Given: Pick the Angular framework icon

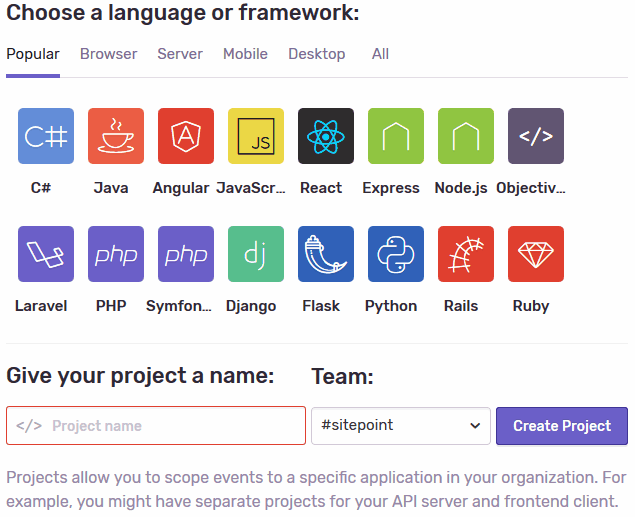Looking at the screenshot, I should (186, 136).
